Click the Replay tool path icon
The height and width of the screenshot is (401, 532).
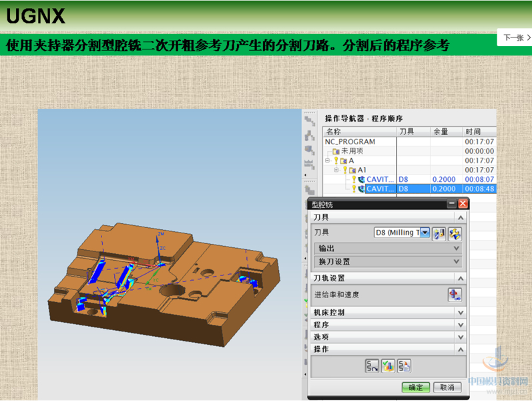click(x=372, y=366)
